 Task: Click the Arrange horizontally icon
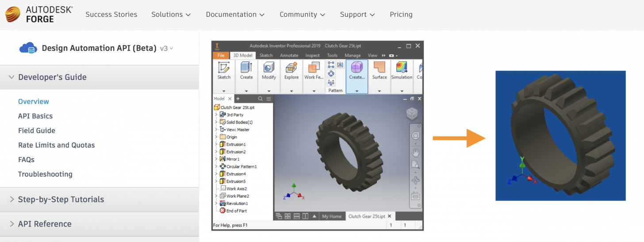pos(297,216)
